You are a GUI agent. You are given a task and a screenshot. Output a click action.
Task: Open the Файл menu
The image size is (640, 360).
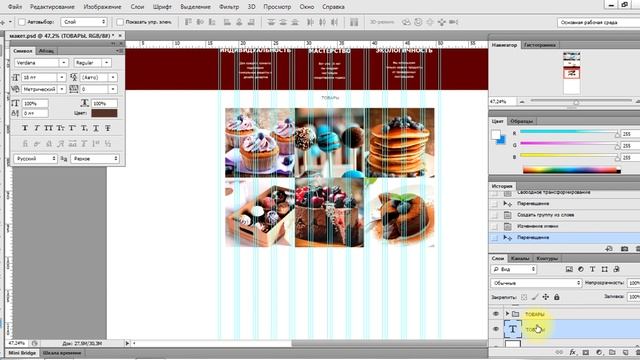(15, 7)
